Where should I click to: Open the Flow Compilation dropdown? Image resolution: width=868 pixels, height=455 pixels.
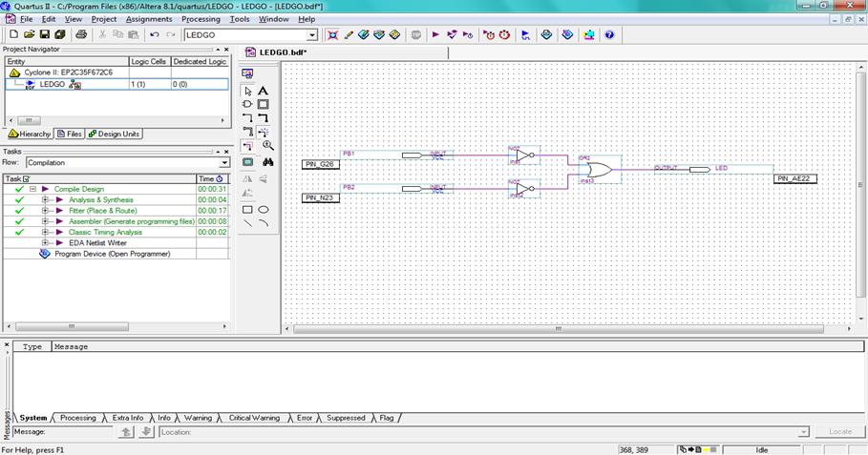[223, 162]
